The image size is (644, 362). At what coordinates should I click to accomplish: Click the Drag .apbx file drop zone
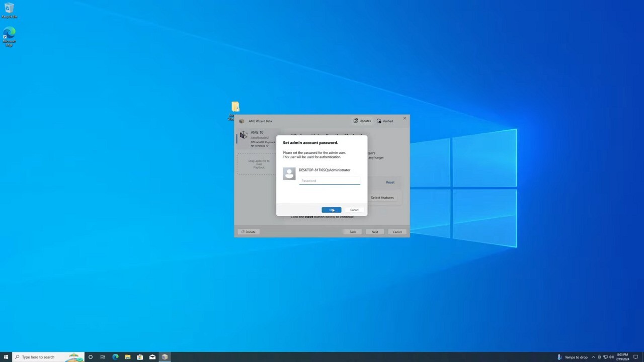coord(257,164)
